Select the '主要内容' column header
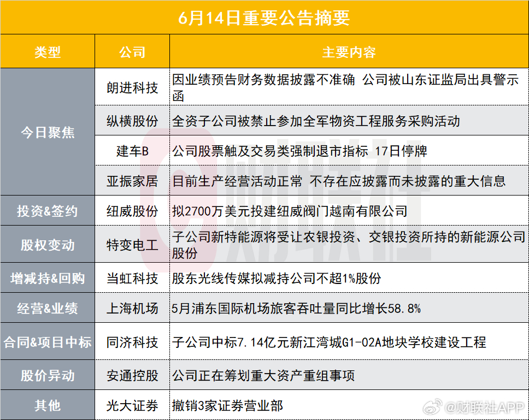 [349, 52]
